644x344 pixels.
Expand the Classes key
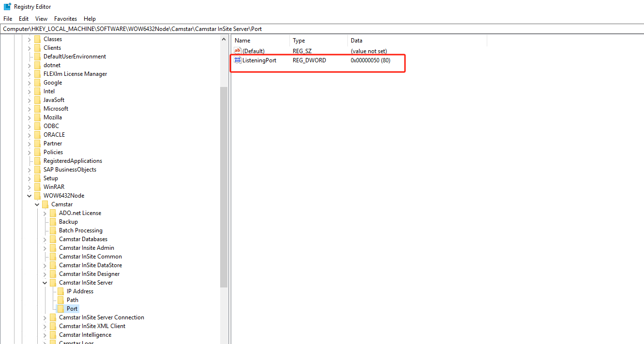tap(30, 39)
